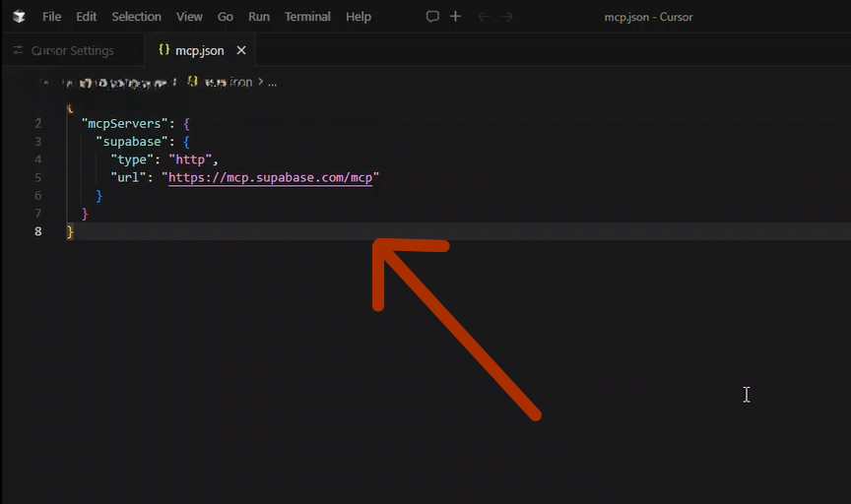Image resolution: width=851 pixels, height=504 pixels.
Task: Click the "http" value text
Action: (190, 159)
